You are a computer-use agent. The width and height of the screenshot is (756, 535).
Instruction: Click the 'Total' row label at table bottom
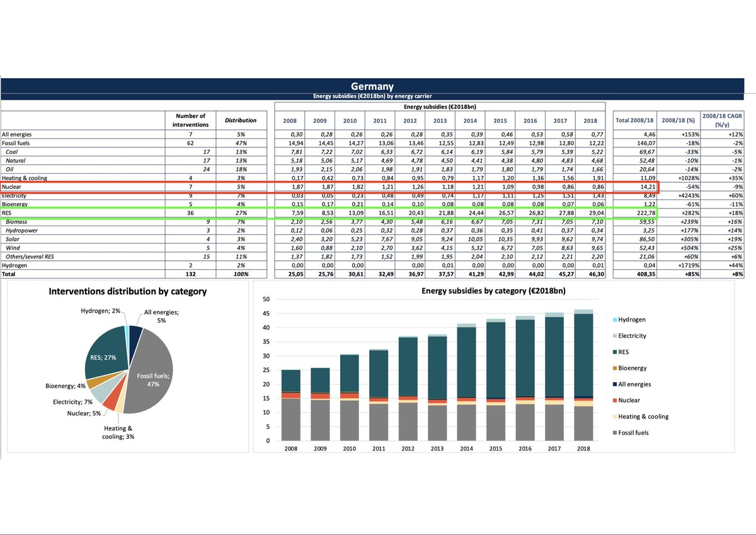9,275
